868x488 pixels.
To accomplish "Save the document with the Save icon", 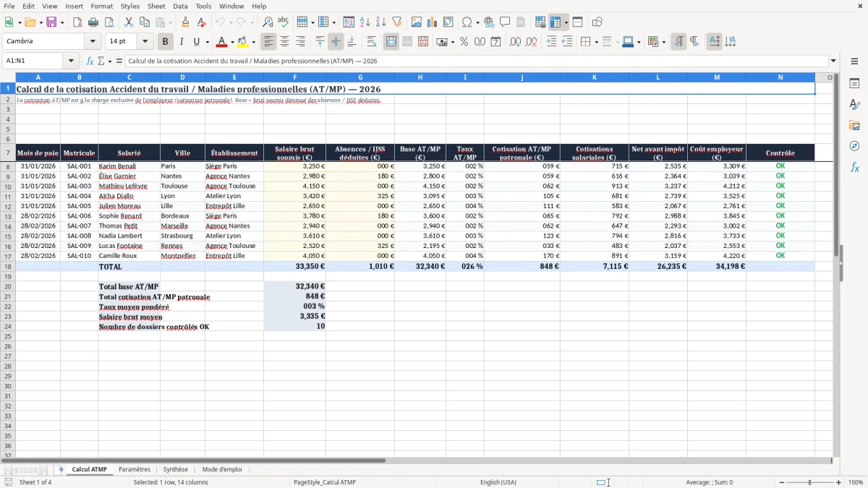I will click(51, 22).
